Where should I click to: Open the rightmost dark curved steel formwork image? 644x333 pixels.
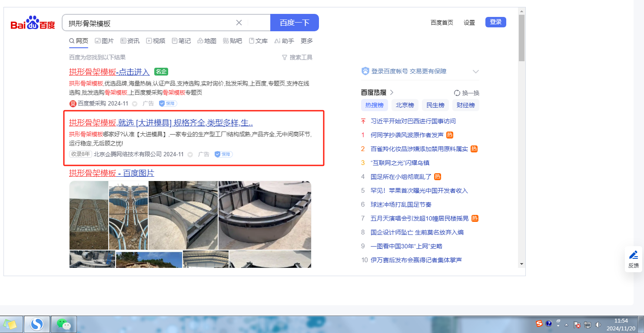click(265, 215)
